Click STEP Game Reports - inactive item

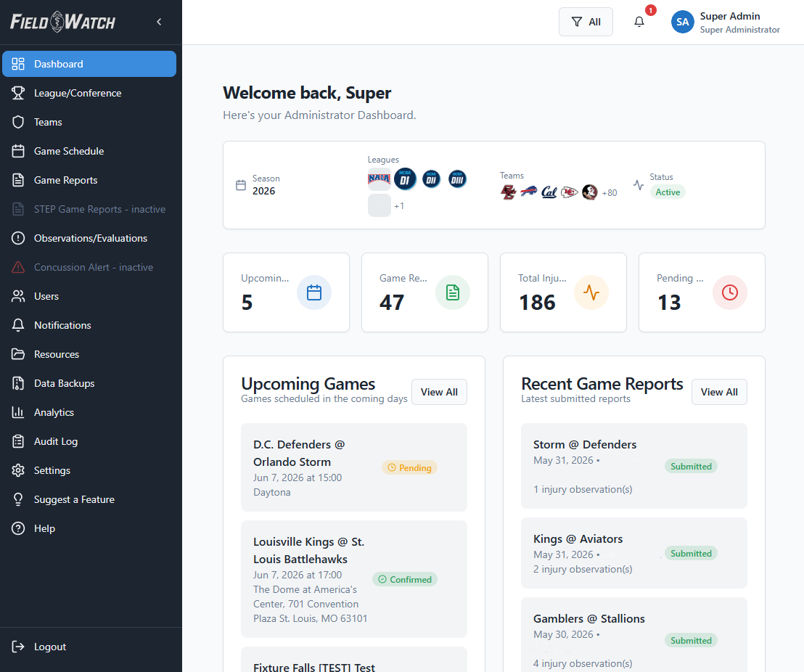tap(89, 209)
